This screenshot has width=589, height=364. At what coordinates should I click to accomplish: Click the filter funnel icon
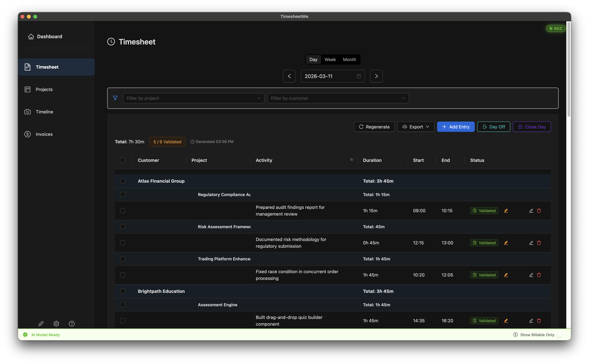115,98
